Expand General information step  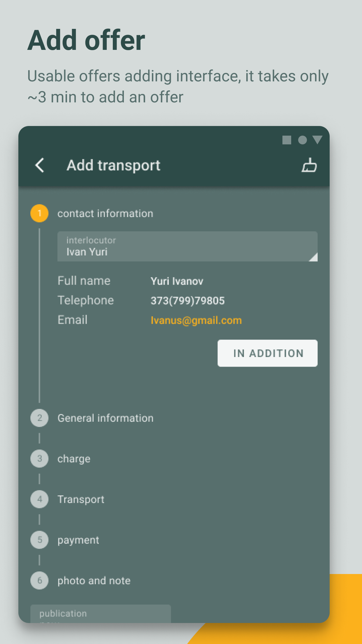pyautogui.click(x=106, y=418)
